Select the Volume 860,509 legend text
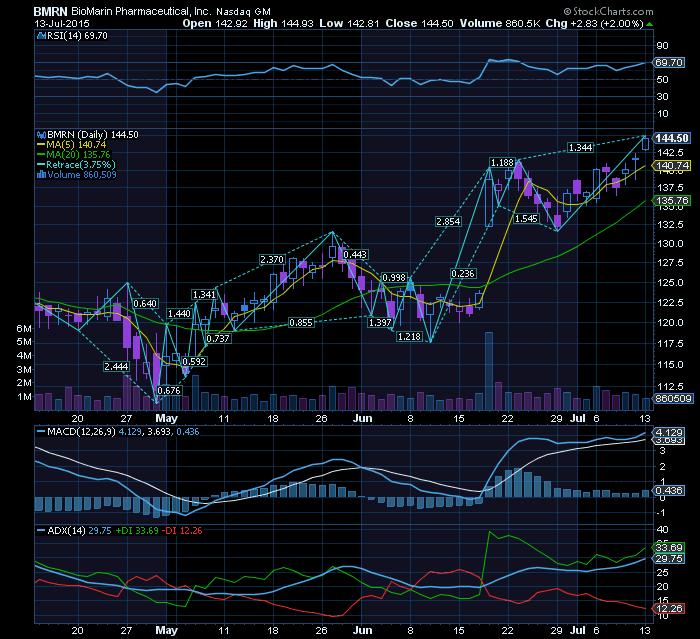This screenshot has width=700, height=639. click(x=82, y=175)
